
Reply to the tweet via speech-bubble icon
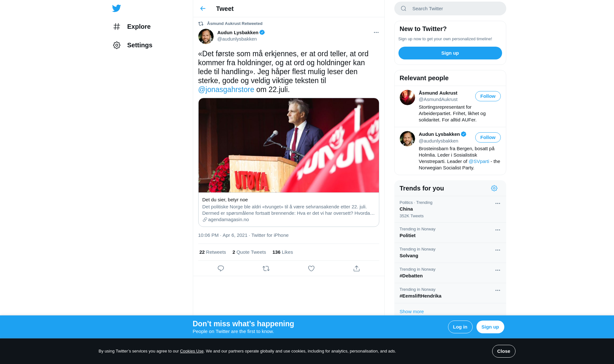pos(221,268)
